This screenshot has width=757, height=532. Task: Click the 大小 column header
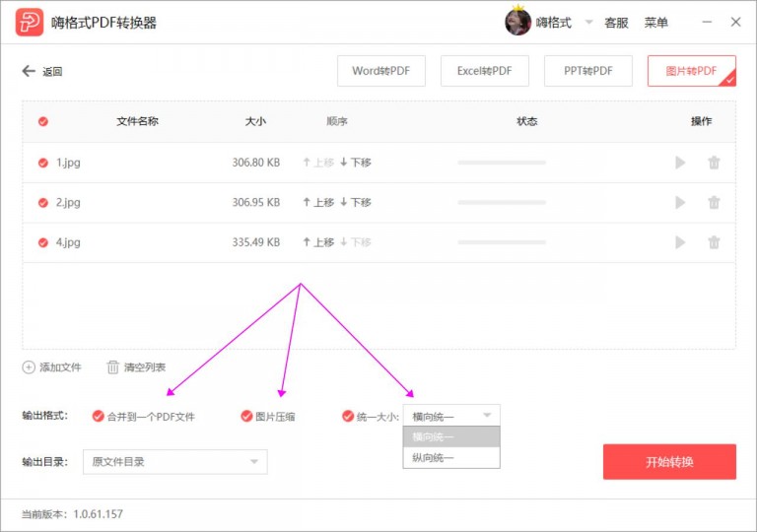click(x=255, y=121)
